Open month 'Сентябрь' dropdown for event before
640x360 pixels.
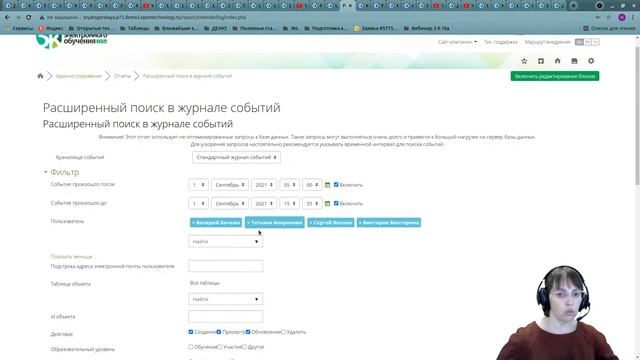(x=230, y=203)
